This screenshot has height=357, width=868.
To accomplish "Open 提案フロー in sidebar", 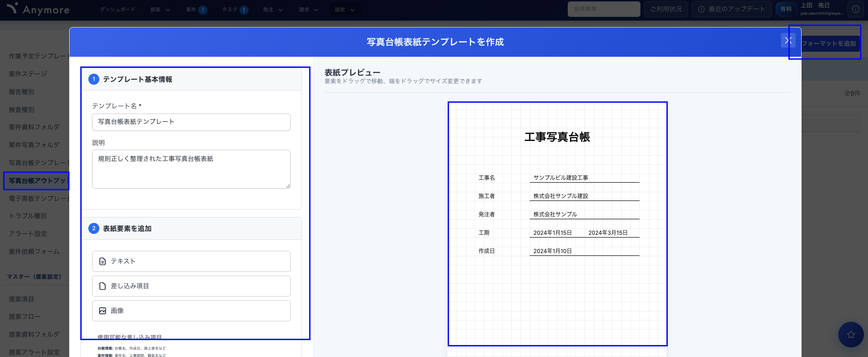I will coord(25,317).
